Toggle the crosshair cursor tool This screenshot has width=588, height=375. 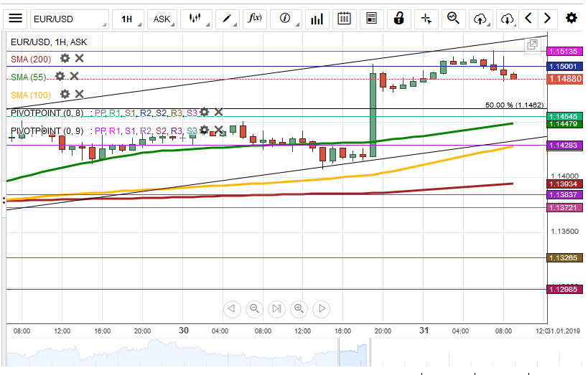[426, 19]
